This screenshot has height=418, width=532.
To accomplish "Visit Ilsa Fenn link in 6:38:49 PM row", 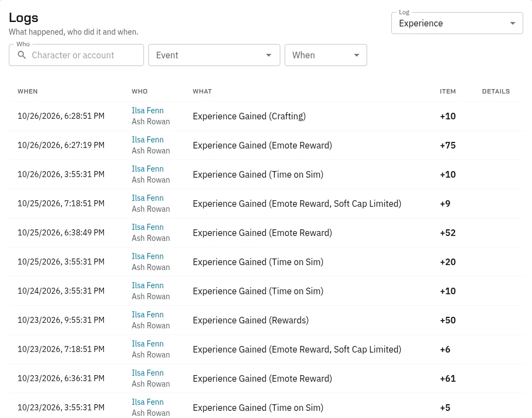I will pos(148,227).
